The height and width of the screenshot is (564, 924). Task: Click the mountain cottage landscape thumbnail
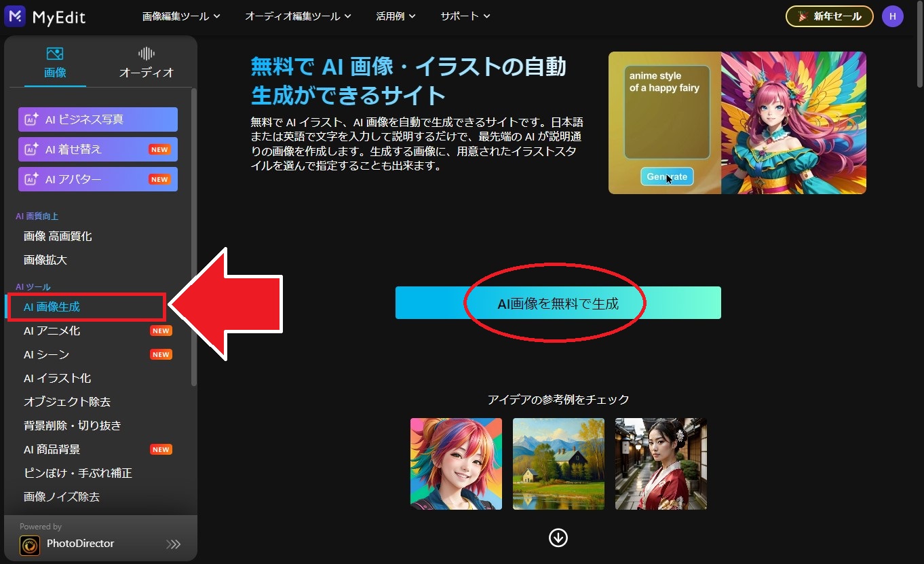[x=558, y=464]
